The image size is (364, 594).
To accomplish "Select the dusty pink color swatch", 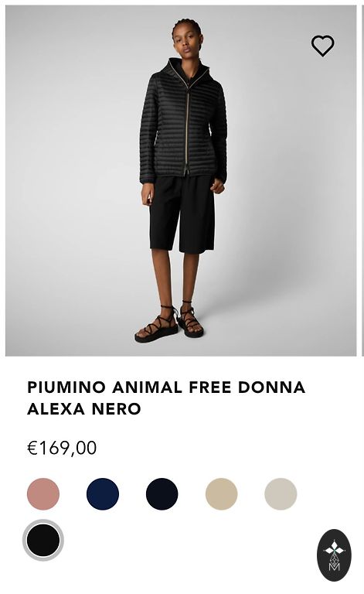I will coord(43,494).
